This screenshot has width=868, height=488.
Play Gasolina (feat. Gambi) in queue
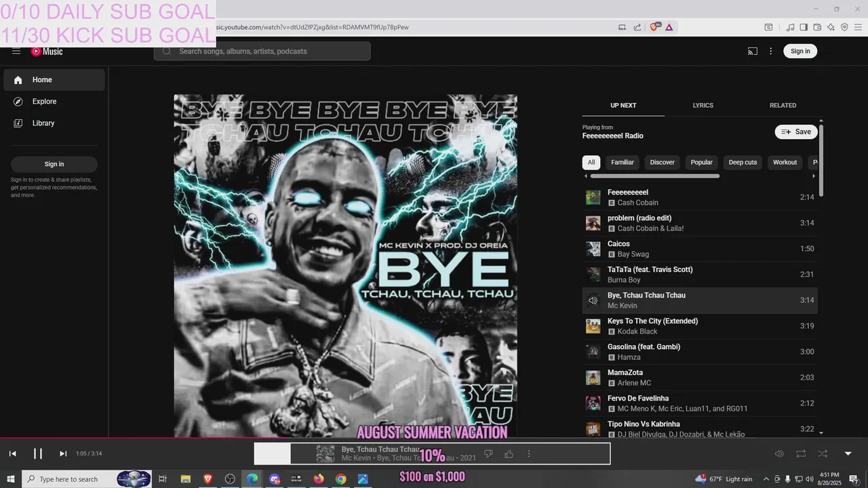(x=700, y=352)
